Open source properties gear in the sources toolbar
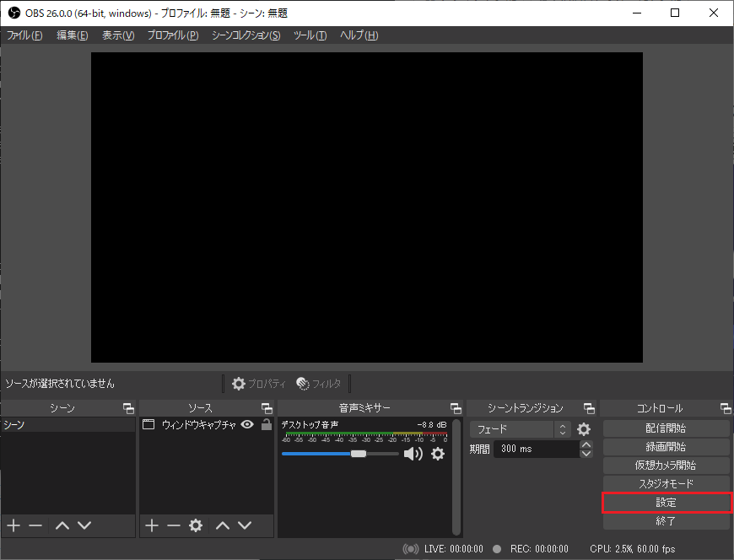734x560 pixels. (x=196, y=525)
